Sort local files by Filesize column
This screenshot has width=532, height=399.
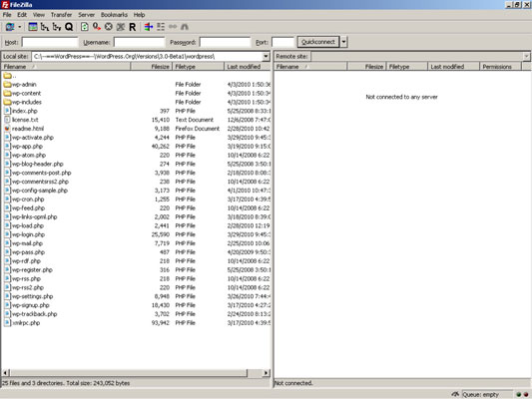point(151,67)
